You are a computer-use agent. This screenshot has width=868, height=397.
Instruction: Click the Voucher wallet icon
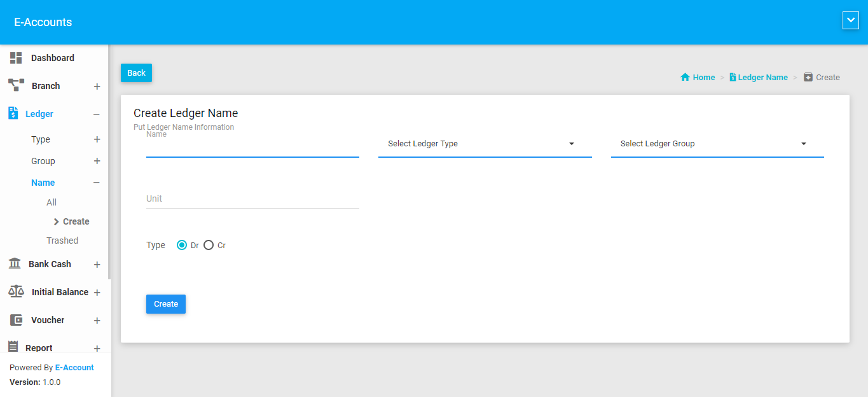(x=16, y=320)
